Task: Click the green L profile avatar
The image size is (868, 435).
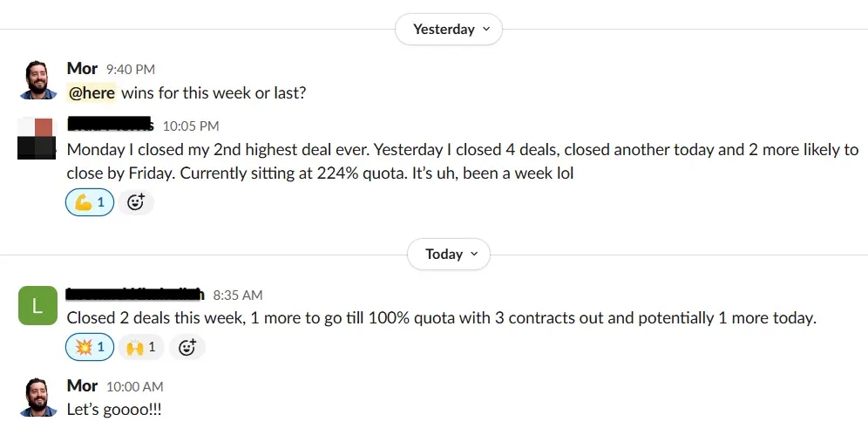Action: click(x=37, y=306)
